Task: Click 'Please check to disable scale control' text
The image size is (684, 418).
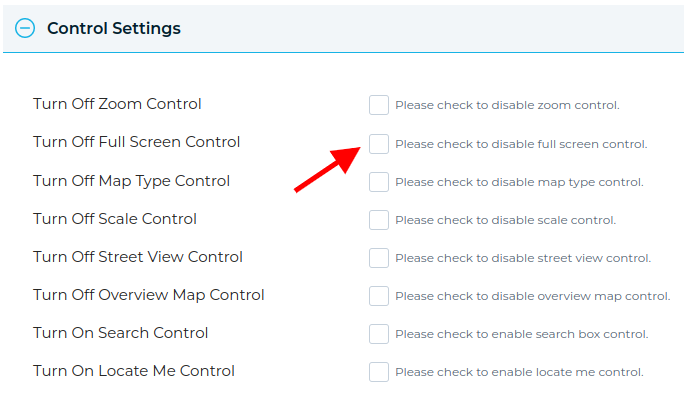Action: click(x=505, y=220)
